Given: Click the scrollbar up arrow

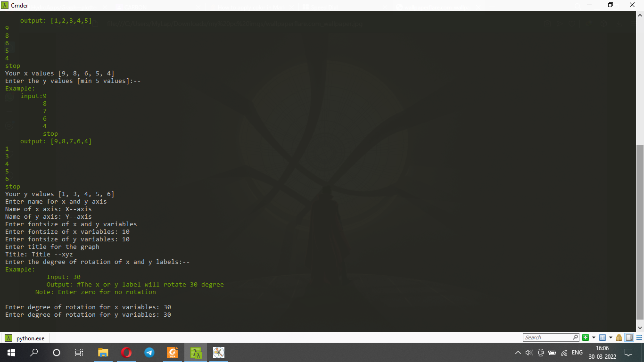Looking at the screenshot, I should coord(640,16).
